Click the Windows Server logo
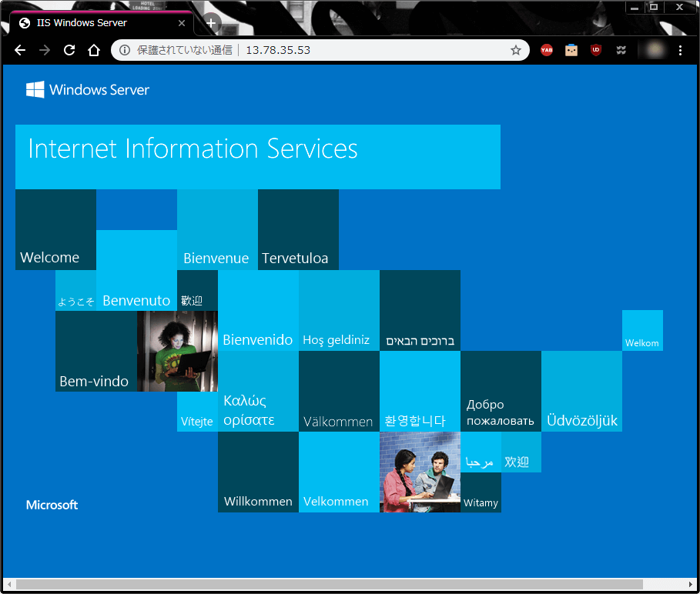Image resolution: width=700 pixels, height=594 pixels. (x=88, y=89)
